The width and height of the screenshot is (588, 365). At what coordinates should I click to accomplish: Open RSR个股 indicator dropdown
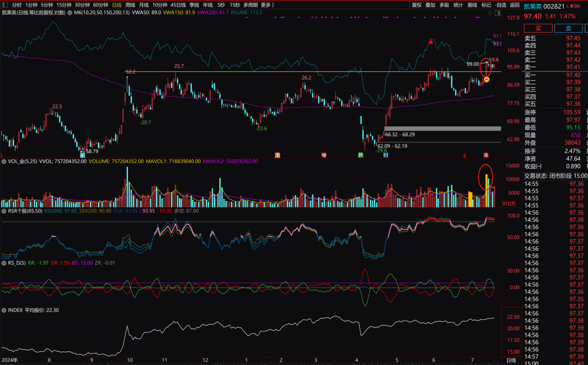pyautogui.click(x=4, y=211)
